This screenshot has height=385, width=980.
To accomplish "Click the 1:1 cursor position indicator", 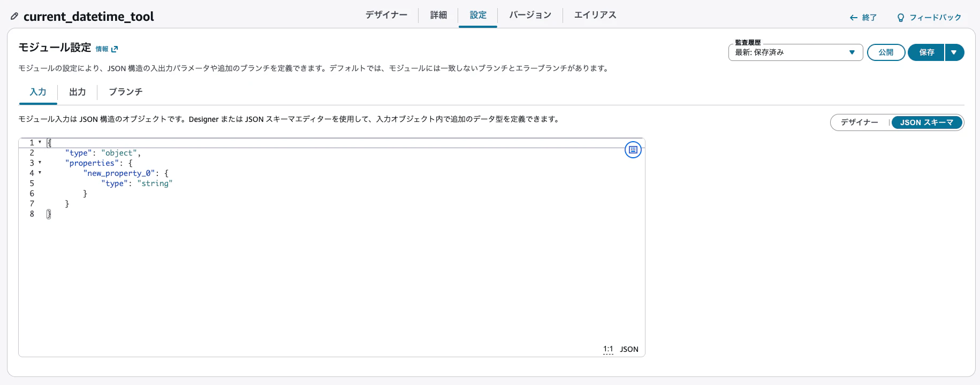I will (x=608, y=349).
